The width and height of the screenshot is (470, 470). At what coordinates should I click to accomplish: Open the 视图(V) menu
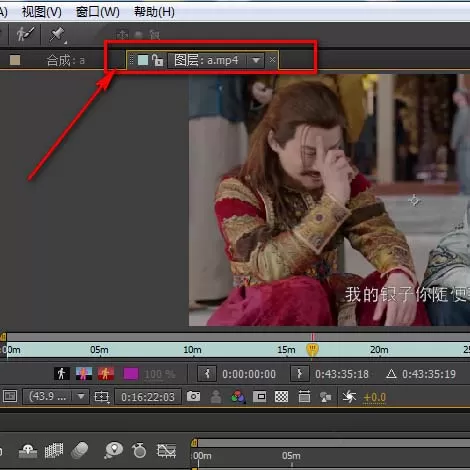[42, 12]
